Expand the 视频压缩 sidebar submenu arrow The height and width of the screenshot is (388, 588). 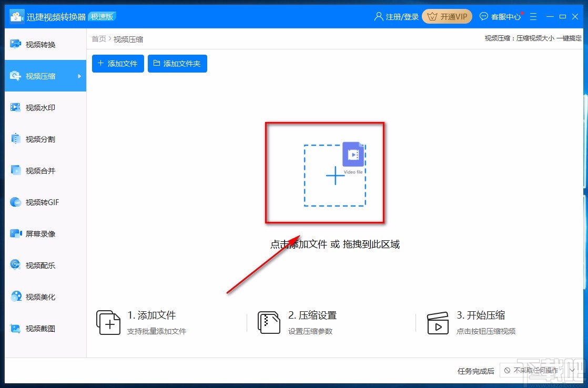coord(79,75)
